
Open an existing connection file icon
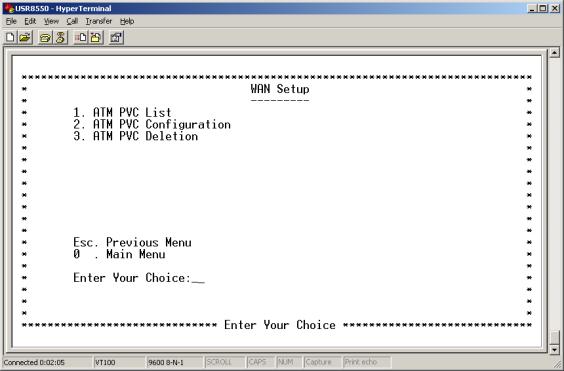click(25, 37)
